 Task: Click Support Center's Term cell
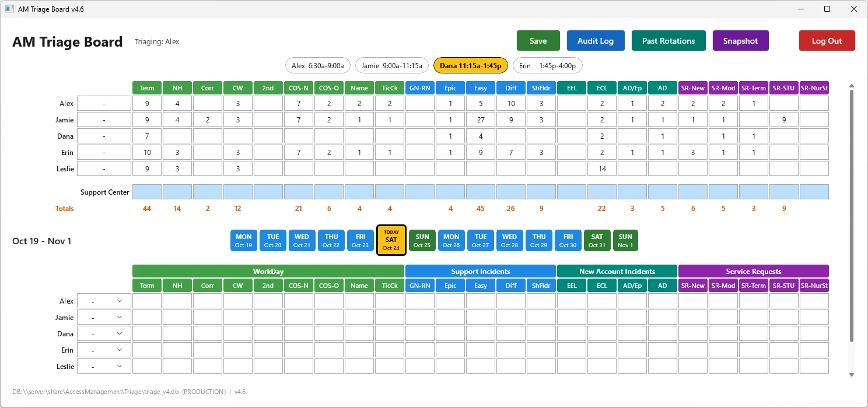pos(147,192)
